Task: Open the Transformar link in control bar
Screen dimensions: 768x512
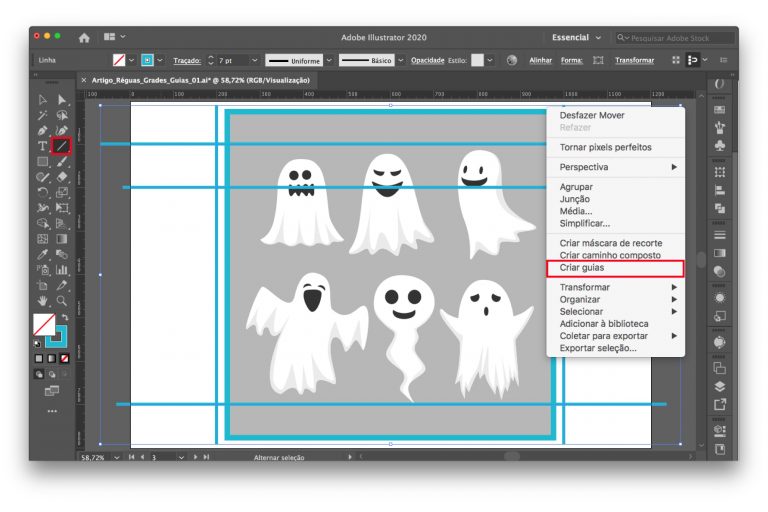Action: coord(634,60)
